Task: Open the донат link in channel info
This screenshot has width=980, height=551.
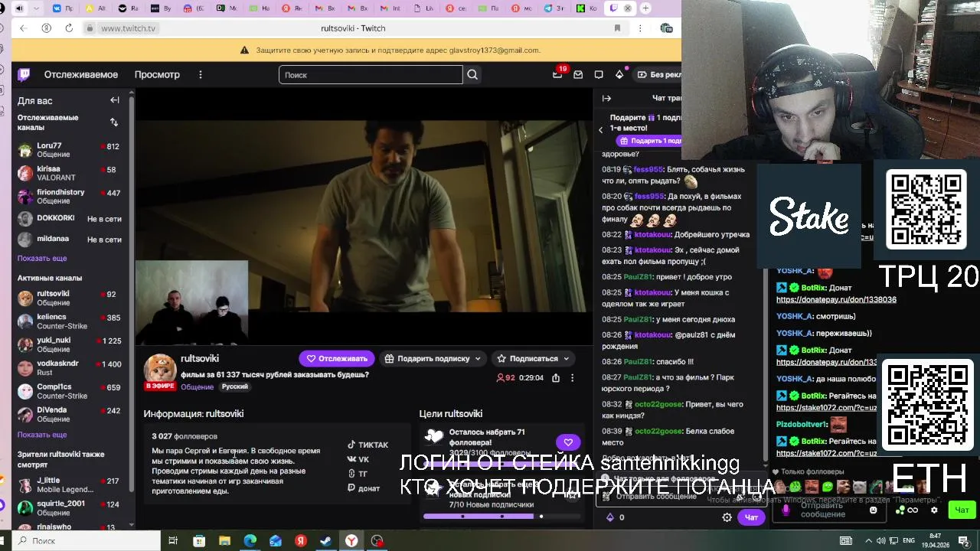Action: 363,488
